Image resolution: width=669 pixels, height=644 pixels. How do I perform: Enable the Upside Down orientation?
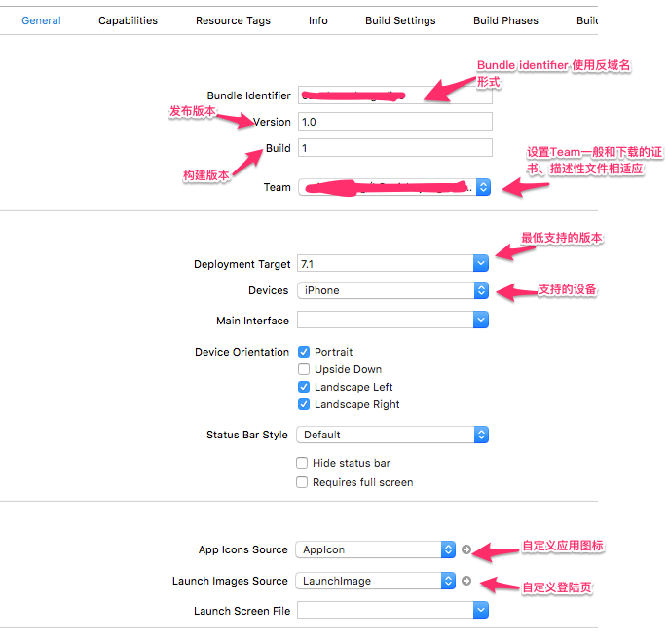(304, 369)
